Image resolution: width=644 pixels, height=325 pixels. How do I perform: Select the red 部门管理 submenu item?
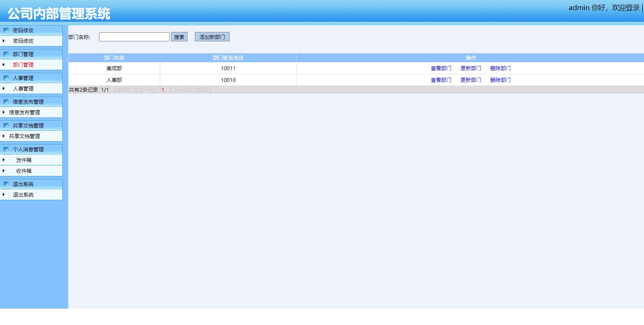pos(23,65)
